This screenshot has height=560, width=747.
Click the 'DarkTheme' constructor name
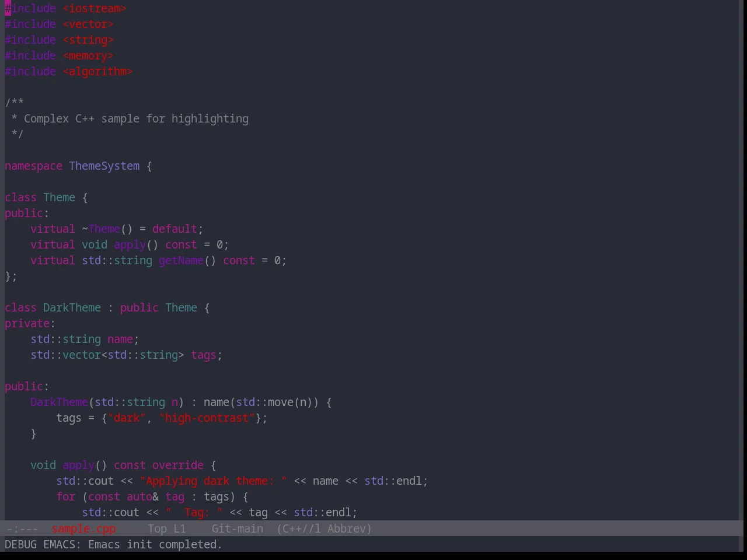(59, 402)
